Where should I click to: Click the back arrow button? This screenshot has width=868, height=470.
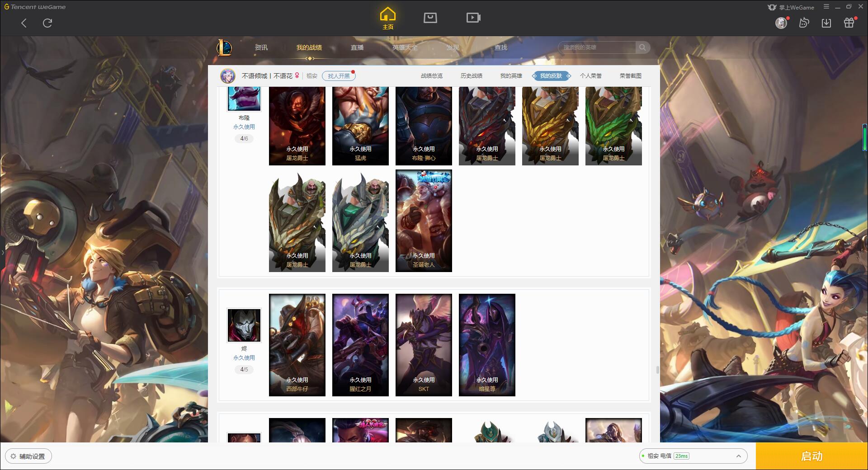pos(24,23)
